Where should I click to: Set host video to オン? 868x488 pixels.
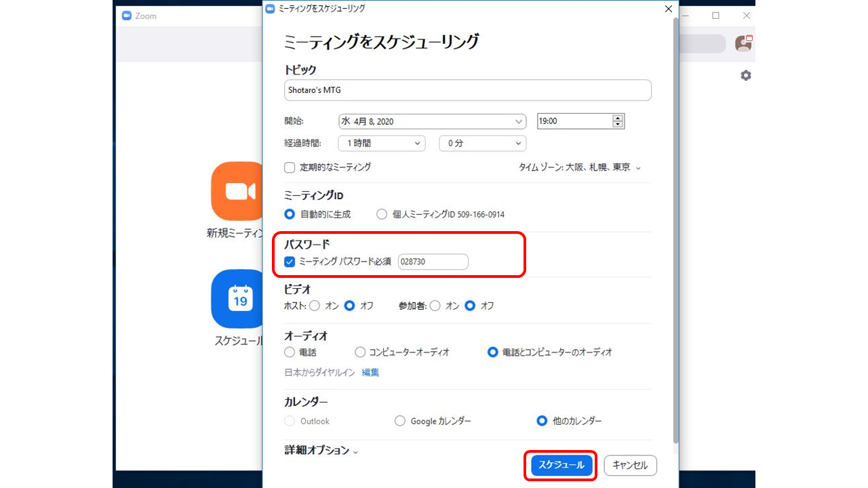(x=315, y=306)
